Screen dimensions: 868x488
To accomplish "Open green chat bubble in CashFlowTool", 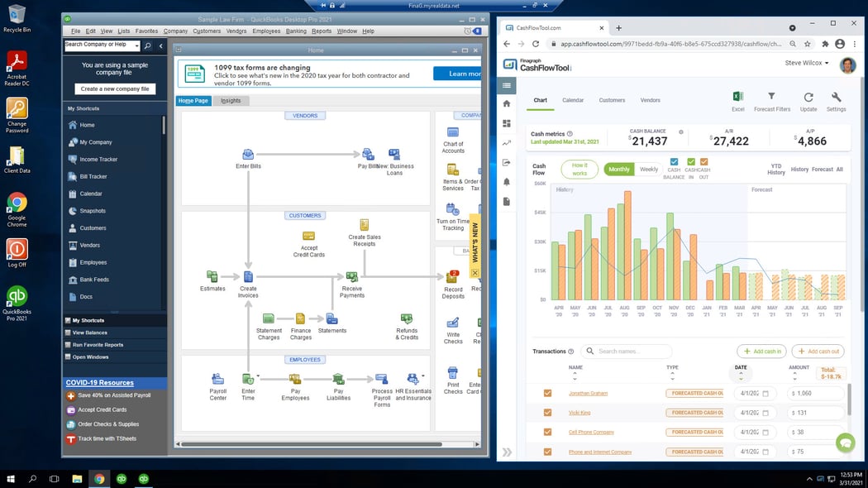I will 846,443.
